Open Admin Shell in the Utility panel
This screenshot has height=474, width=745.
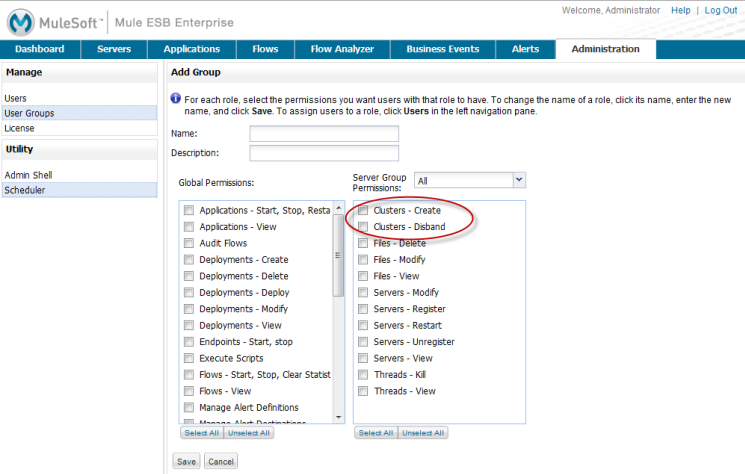point(28,175)
